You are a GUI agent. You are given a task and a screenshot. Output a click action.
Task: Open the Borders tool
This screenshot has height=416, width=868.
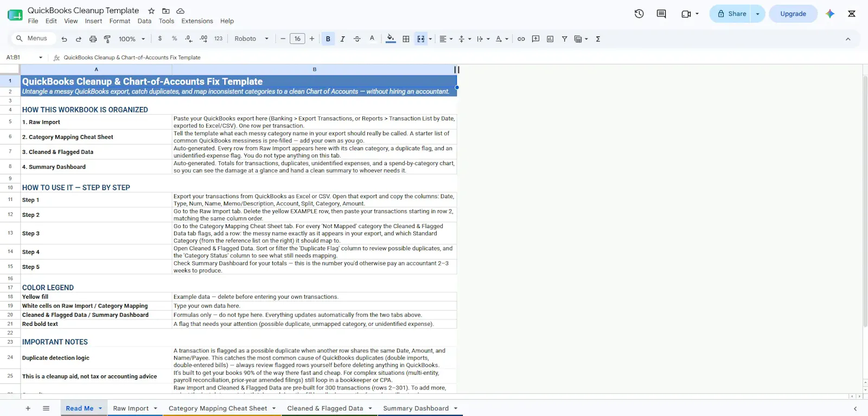[406, 39]
